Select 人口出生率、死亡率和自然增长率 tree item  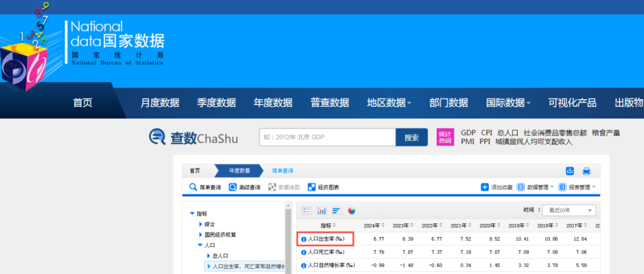pyautogui.click(x=246, y=267)
